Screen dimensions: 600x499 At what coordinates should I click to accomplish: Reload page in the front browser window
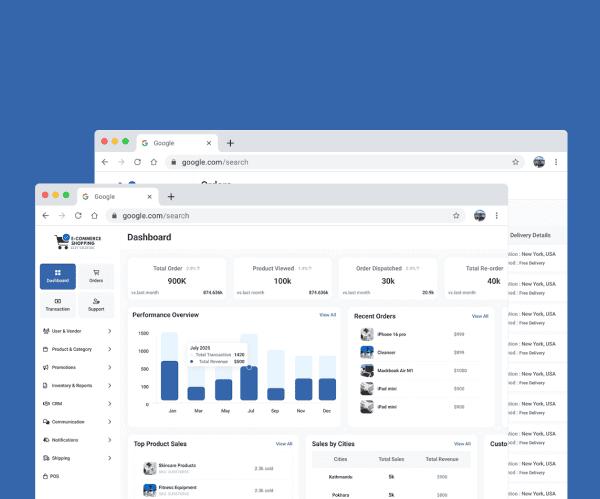pyautogui.click(x=78, y=215)
